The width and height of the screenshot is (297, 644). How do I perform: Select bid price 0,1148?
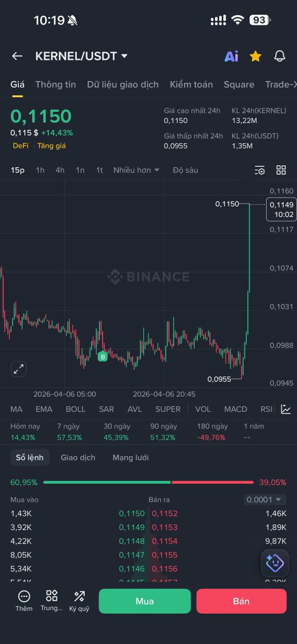132,541
